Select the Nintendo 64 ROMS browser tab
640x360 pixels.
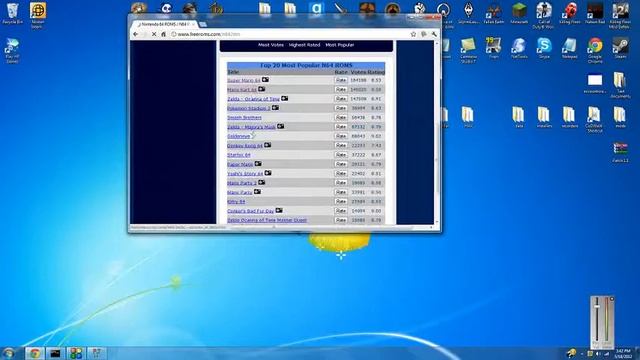164,24
